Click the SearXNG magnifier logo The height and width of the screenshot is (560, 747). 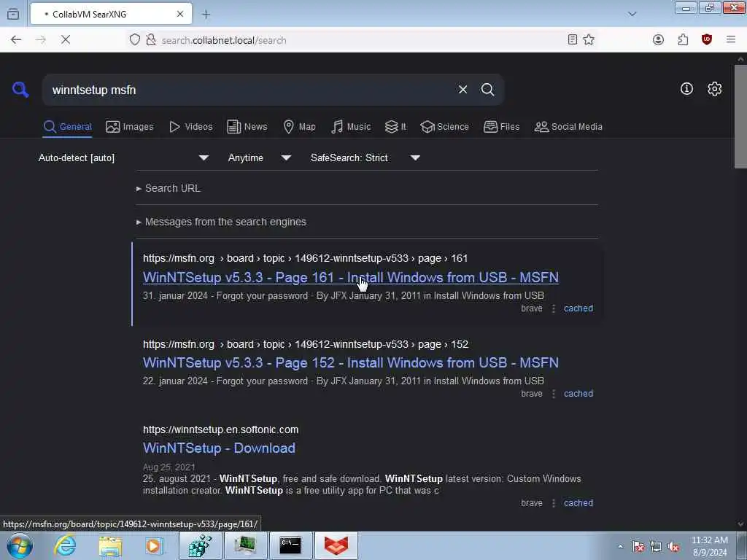(x=20, y=90)
